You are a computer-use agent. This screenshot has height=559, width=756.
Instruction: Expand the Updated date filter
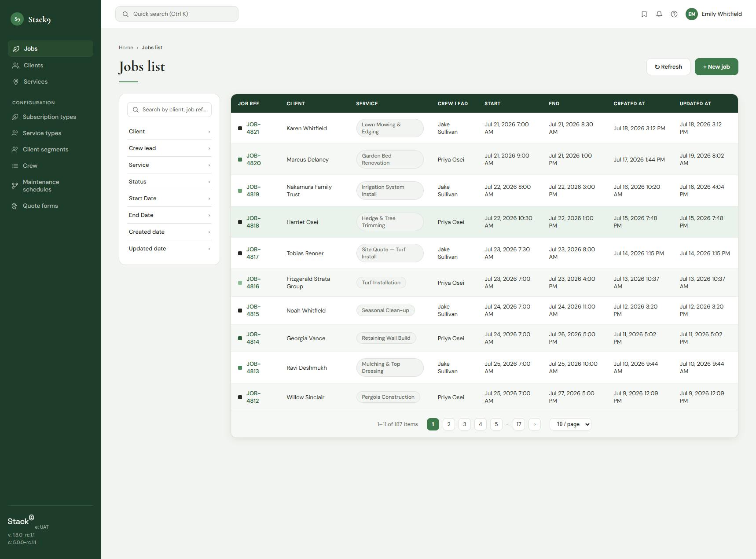point(169,249)
